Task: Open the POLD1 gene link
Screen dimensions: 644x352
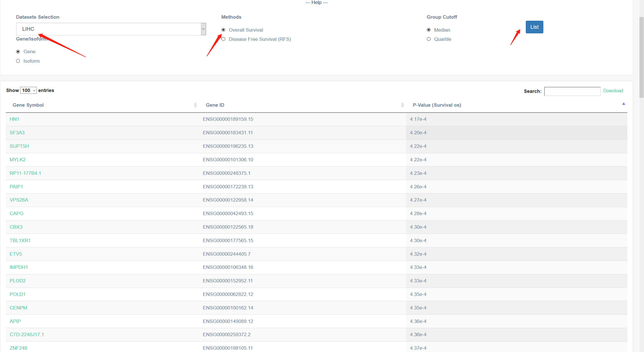Action: [x=18, y=294]
